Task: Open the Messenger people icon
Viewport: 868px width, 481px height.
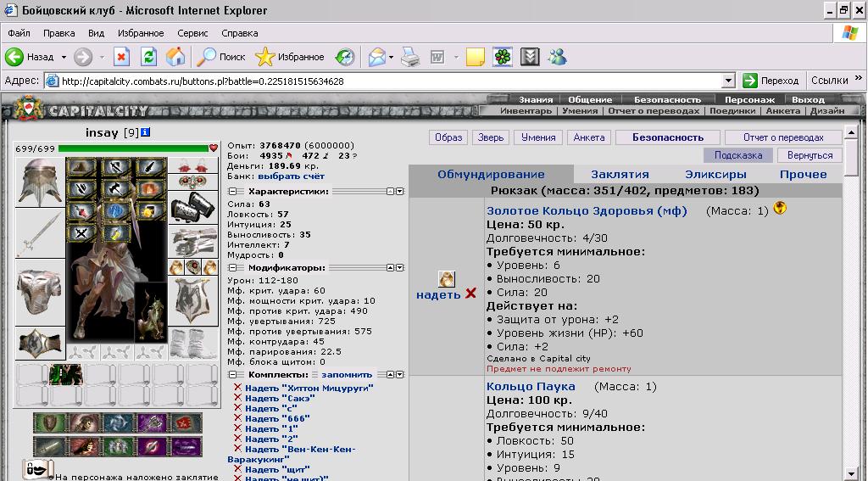Action: coord(558,57)
